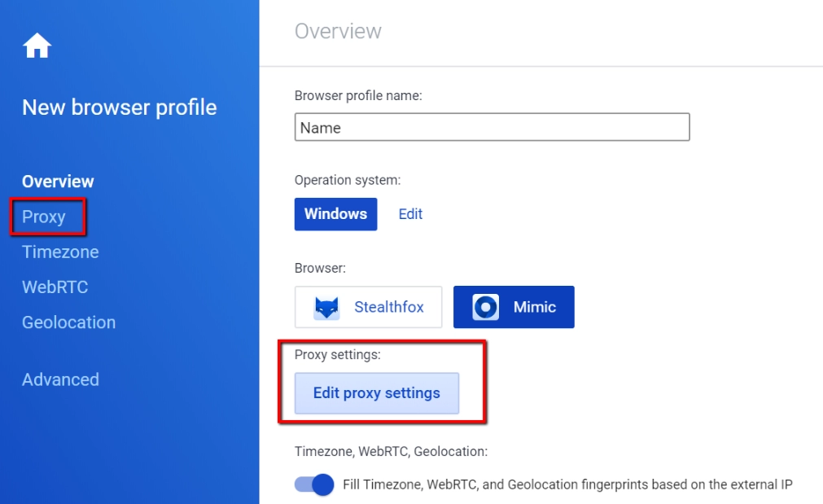Go to Timezone settings in sidebar
823x504 pixels.
pyautogui.click(x=60, y=252)
